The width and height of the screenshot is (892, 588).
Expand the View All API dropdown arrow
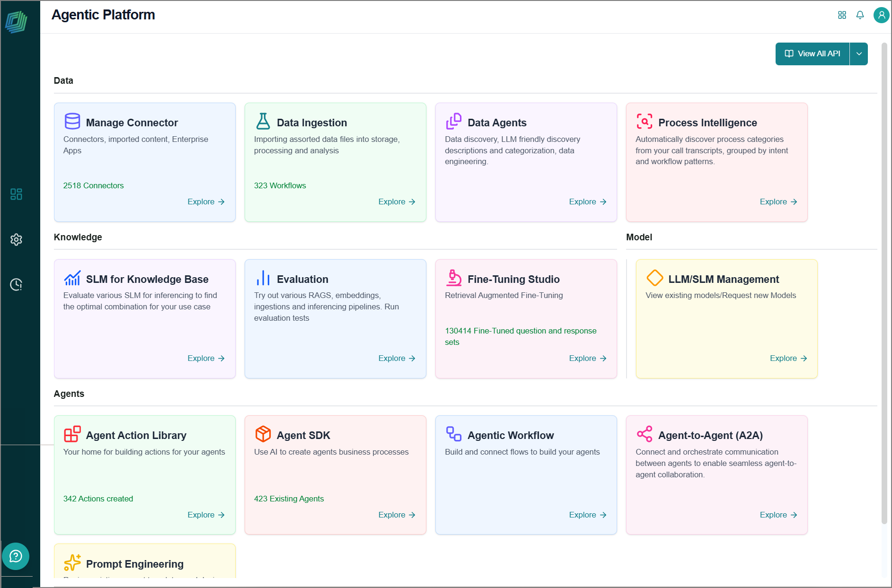pos(859,54)
